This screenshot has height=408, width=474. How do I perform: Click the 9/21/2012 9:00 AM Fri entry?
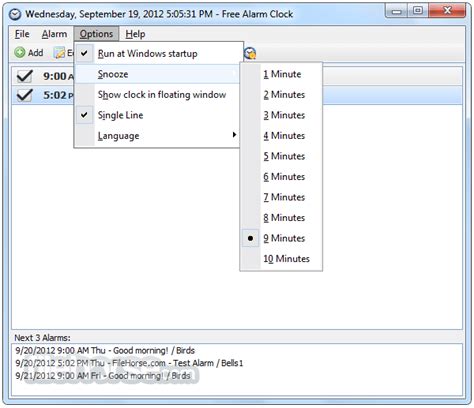click(103, 376)
